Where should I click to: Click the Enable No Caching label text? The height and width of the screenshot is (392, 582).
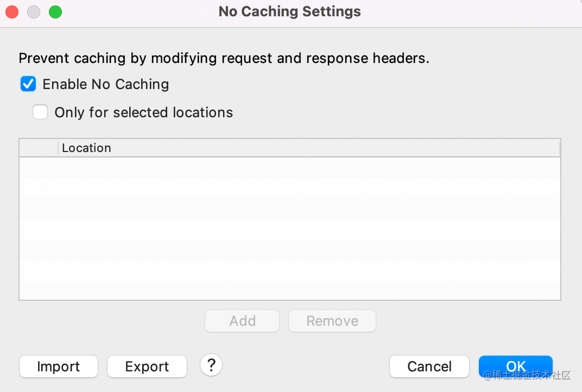tap(106, 84)
